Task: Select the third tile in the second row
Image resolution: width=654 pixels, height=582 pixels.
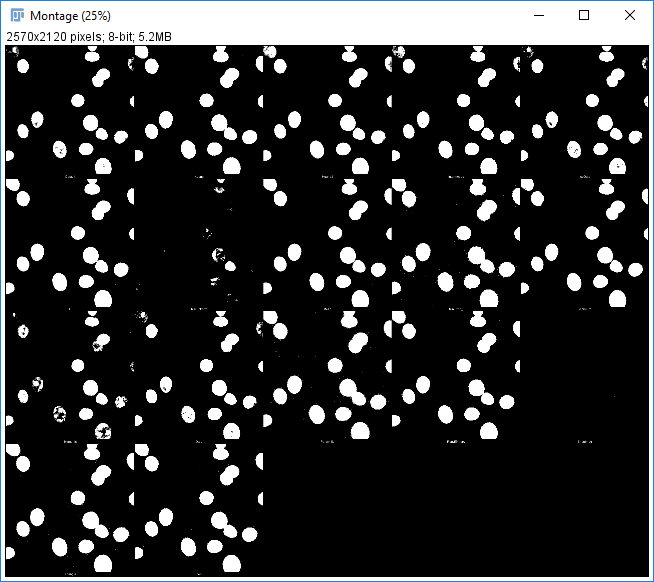Action: (327, 243)
